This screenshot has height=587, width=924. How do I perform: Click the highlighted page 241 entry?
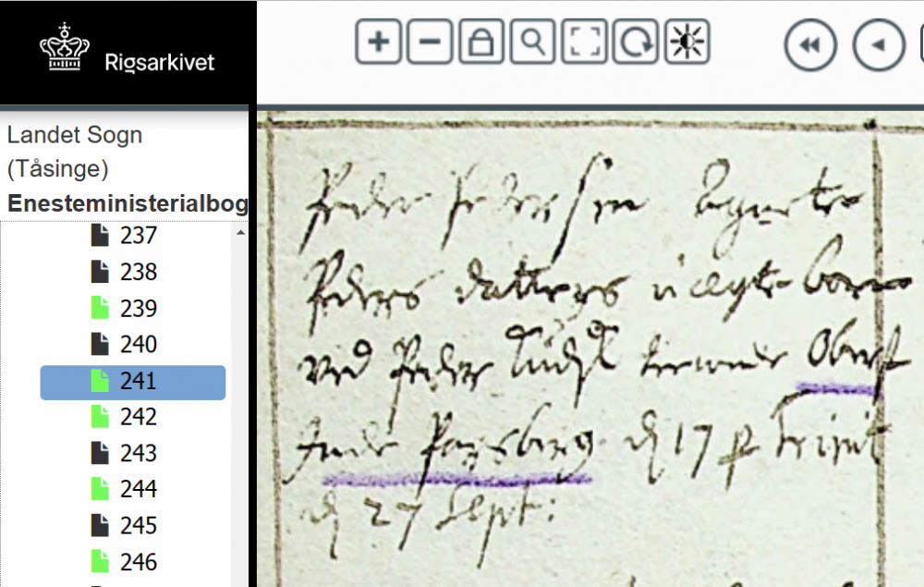pyautogui.click(x=132, y=383)
